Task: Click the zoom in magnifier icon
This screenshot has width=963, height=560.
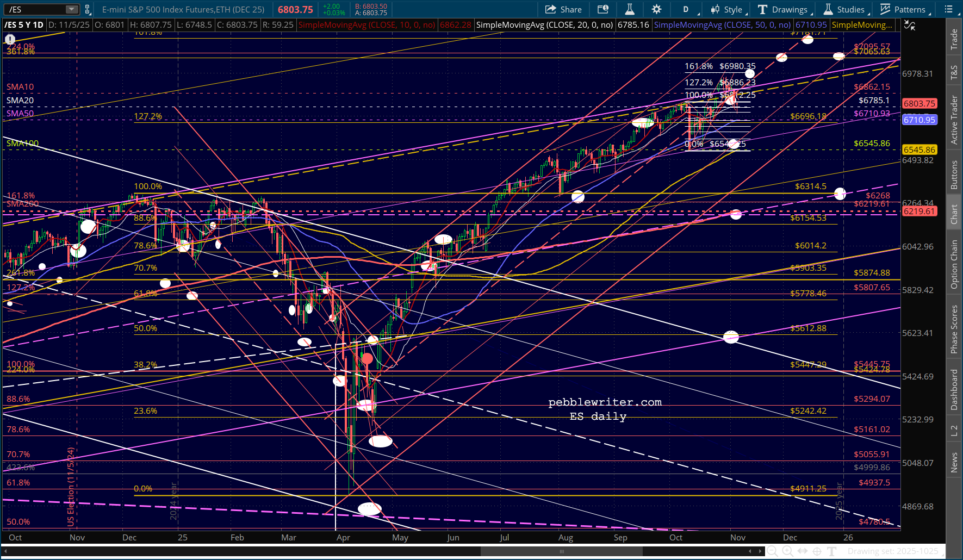Action: pyautogui.click(x=787, y=551)
